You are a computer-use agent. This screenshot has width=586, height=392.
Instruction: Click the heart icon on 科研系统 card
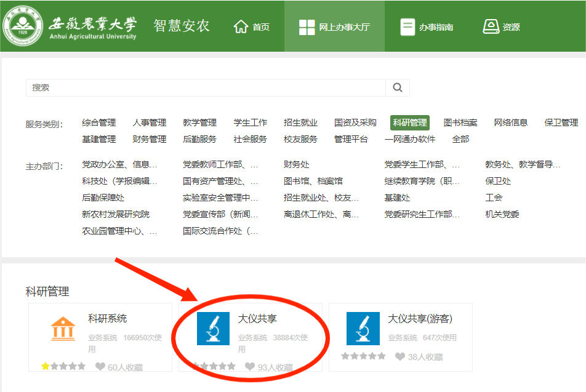click(100, 366)
